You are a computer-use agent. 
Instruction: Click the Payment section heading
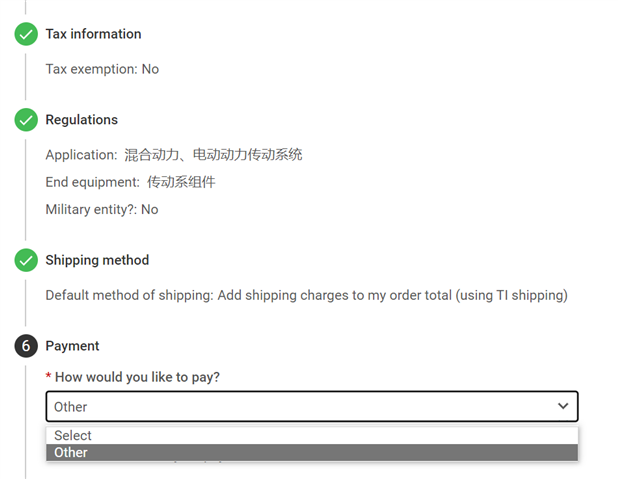point(72,346)
